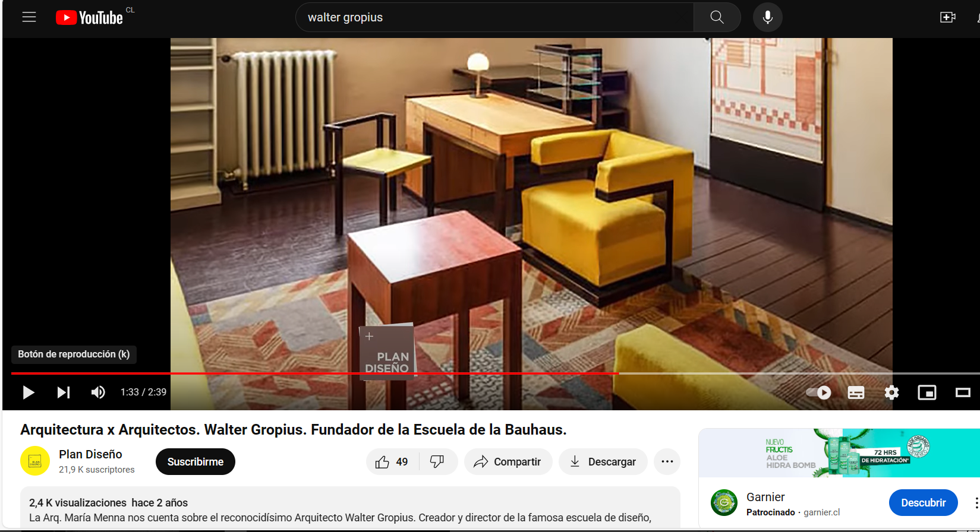The width and height of the screenshot is (980, 532).
Task: Expand the video description box
Action: tap(350, 508)
